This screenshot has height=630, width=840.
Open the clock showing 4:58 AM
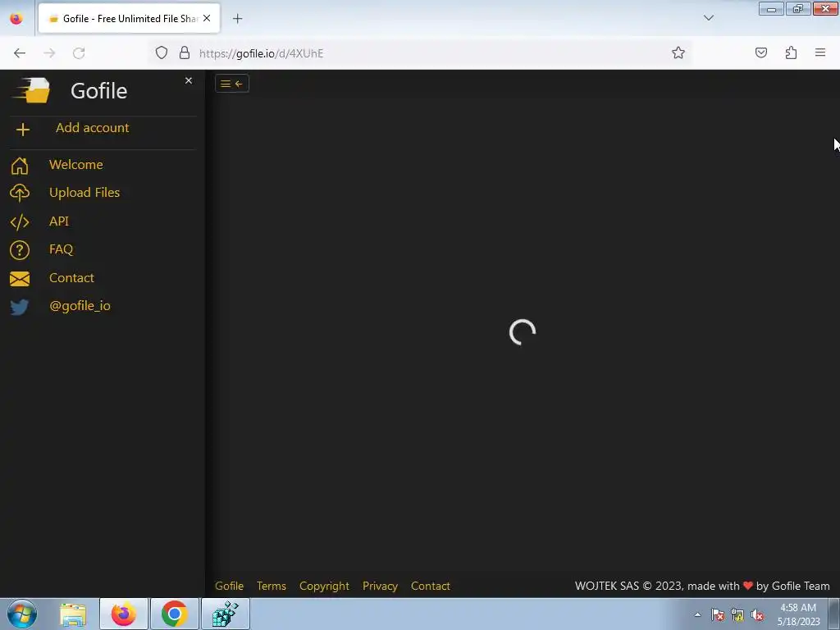tap(798, 614)
